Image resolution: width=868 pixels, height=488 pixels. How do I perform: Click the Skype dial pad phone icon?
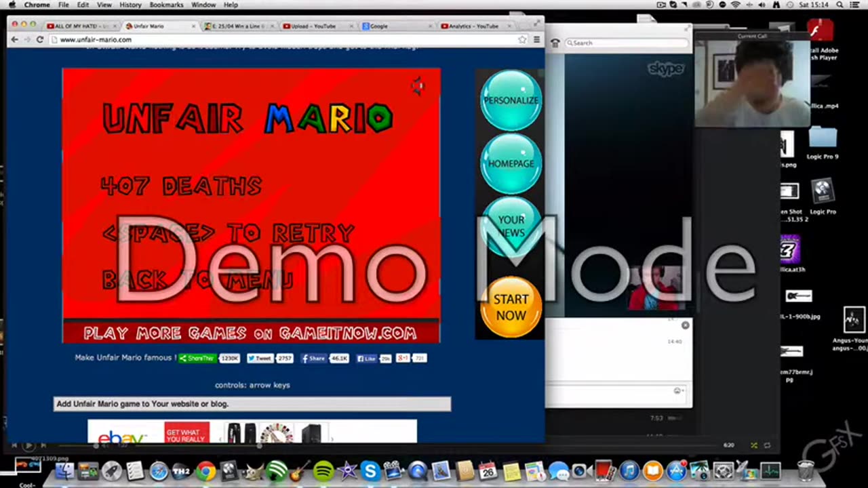(x=555, y=43)
